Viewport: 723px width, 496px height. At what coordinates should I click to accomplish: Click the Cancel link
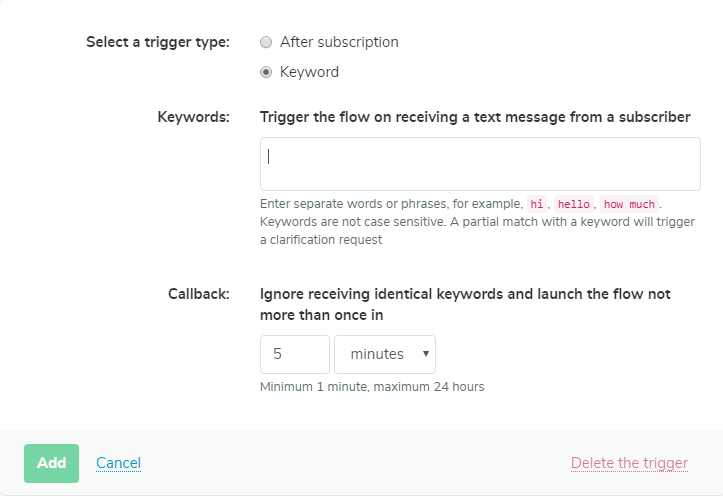119,463
